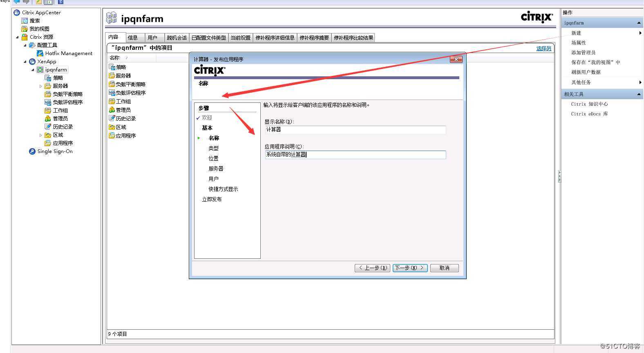644x353 pixels.
Task: Click the 搜索 search icon in tree
Action: pos(25,20)
